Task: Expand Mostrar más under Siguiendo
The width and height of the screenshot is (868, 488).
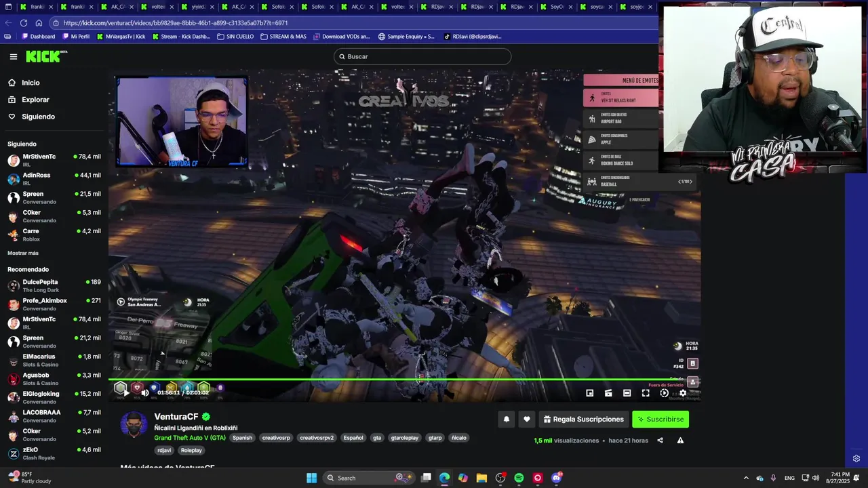Action: tap(23, 253)
